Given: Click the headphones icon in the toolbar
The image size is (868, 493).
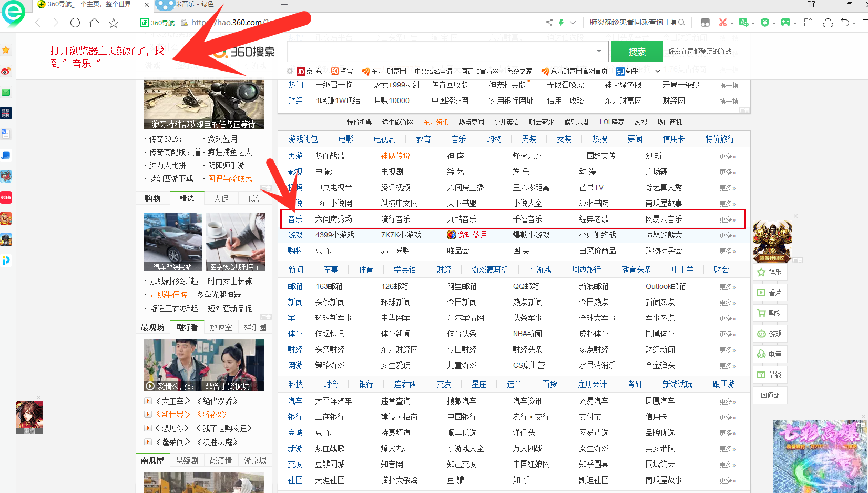Looking at the screenshot, I should tap(828, 23).
